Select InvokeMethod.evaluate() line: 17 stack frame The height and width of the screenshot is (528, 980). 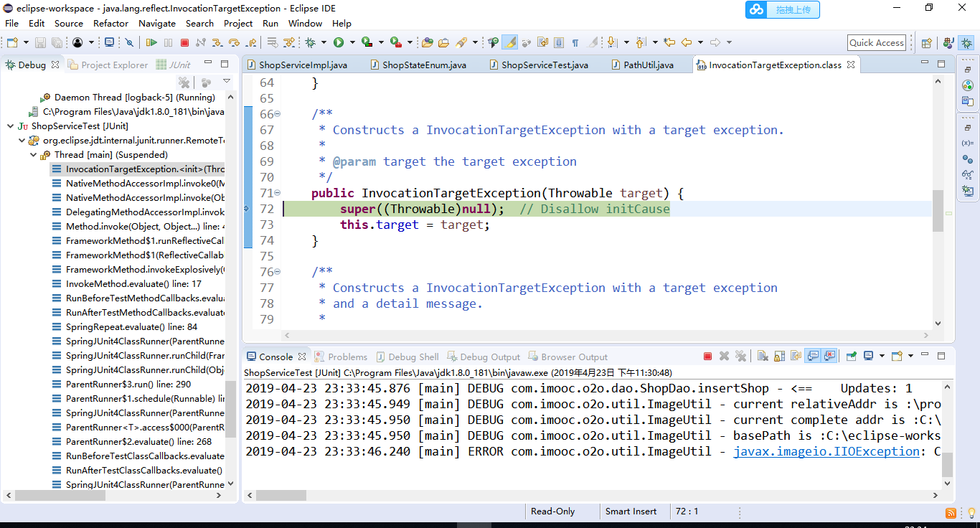(133, 283)
